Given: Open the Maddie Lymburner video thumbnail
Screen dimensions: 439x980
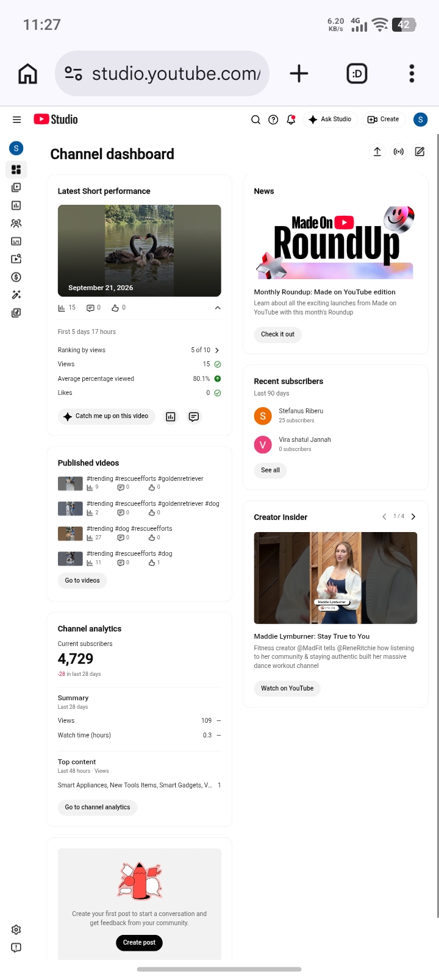Looking at the screenshot, I should 335,578.
